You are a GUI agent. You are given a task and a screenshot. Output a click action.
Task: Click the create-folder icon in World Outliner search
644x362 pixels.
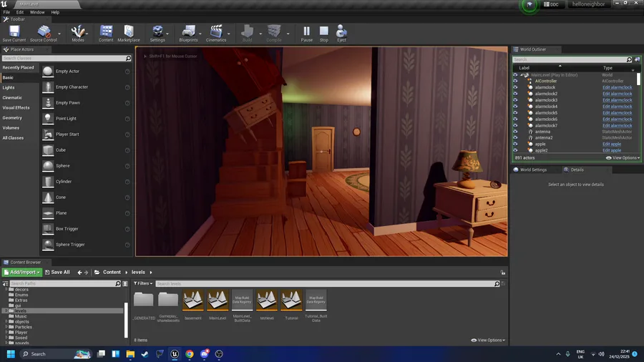click(x=637, y=59)
